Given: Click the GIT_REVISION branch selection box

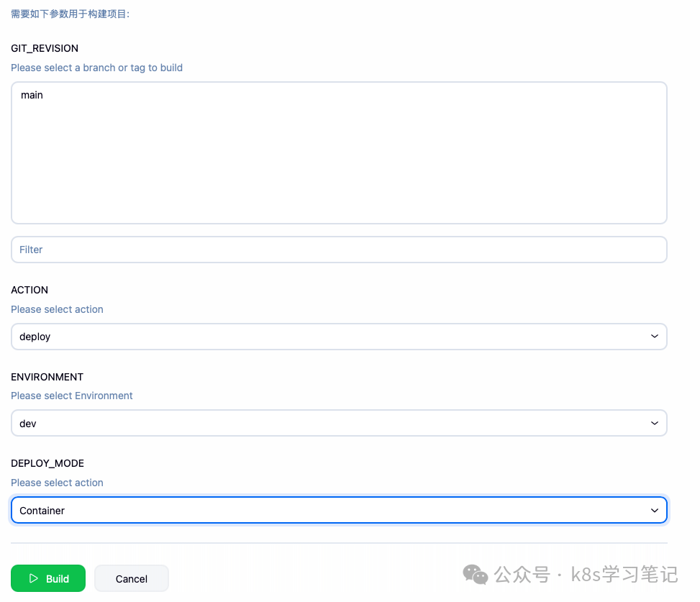Looking at the screenshot, I should (338, 152).
